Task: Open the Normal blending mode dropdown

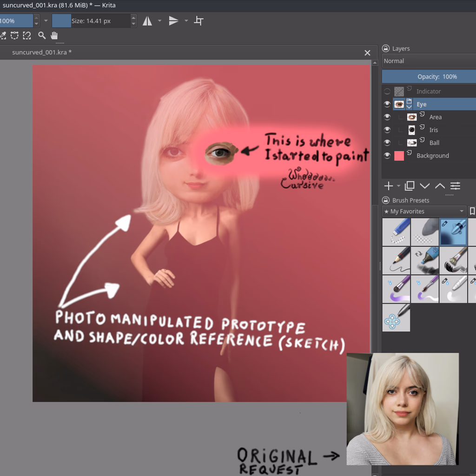Action: 429,61
